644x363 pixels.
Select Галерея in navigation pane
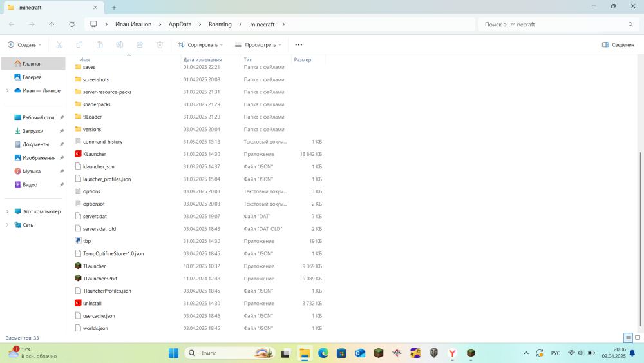click(x=33, y=77)
